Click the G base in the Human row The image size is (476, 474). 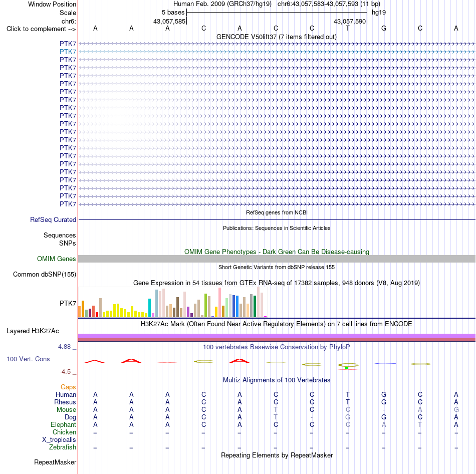pyautogui.click(x=384, y=395)
